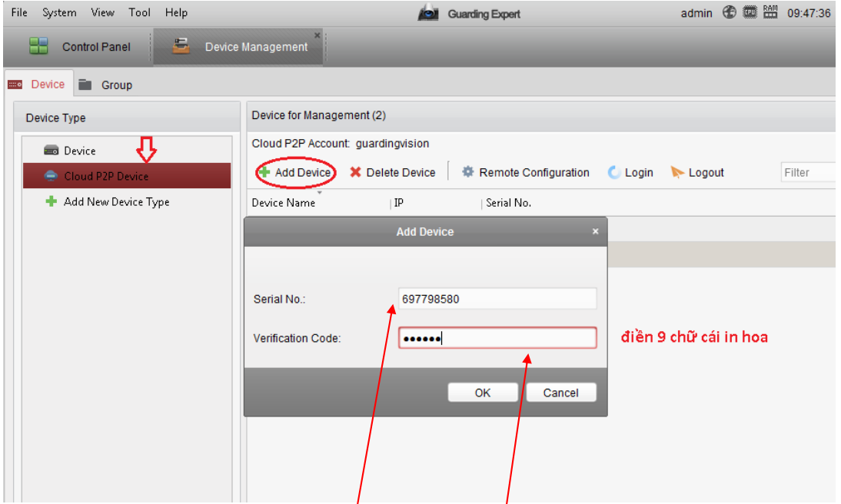Screen dimensions: 841x504
Task: Select Cloud P2P Device type
Action: pyautogui.click(x=127, y=176)
